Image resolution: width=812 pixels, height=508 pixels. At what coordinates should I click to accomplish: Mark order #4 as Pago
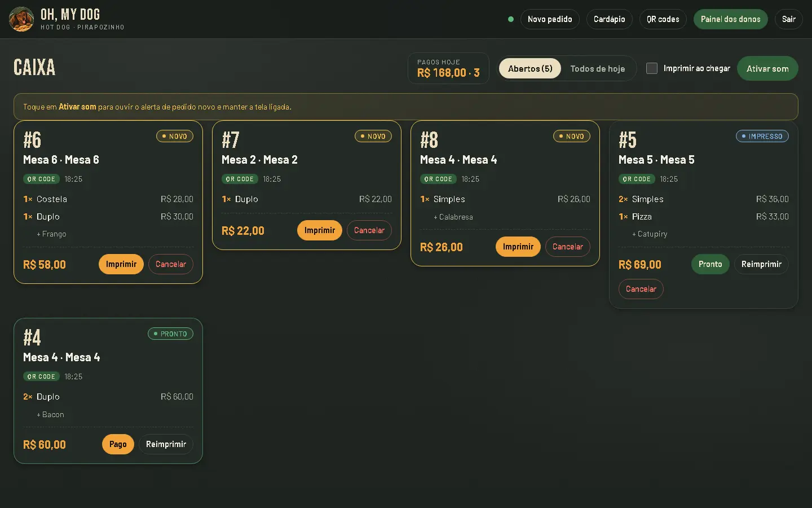click(x=118, y=444)
